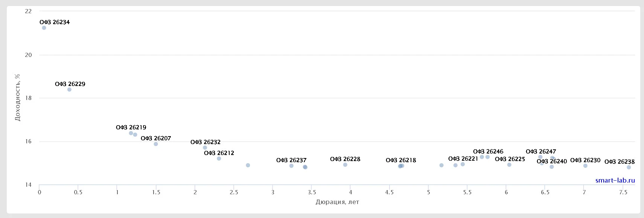
Task: Click the ОФЗ 26207 scatter point
Action: click(x=156, y=144)
